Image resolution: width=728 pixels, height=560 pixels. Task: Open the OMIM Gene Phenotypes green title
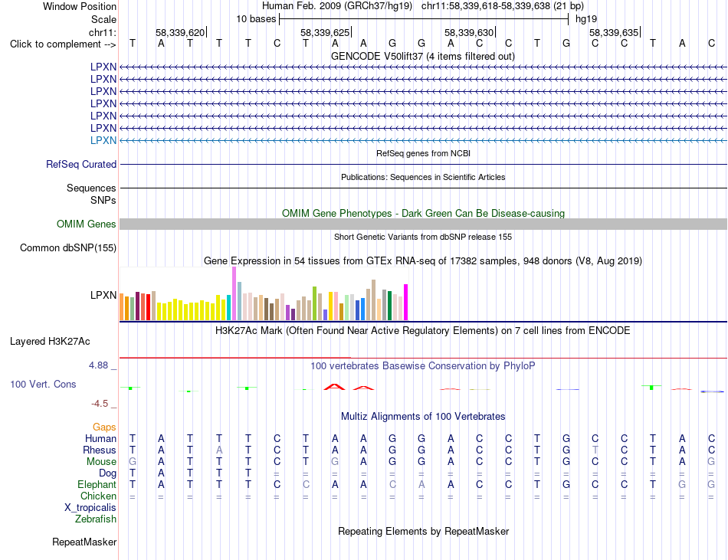pyautogui.click(x=424, y=214)
